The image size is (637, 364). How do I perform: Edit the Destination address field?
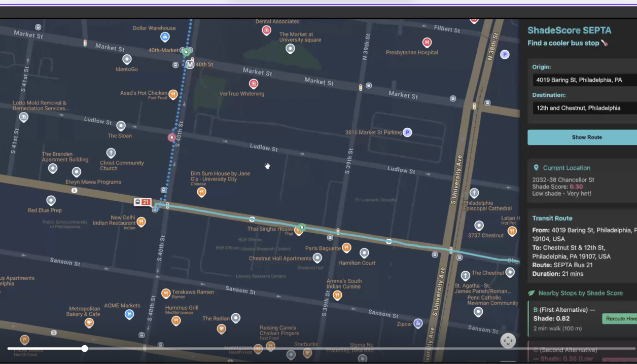click(584, 108)
